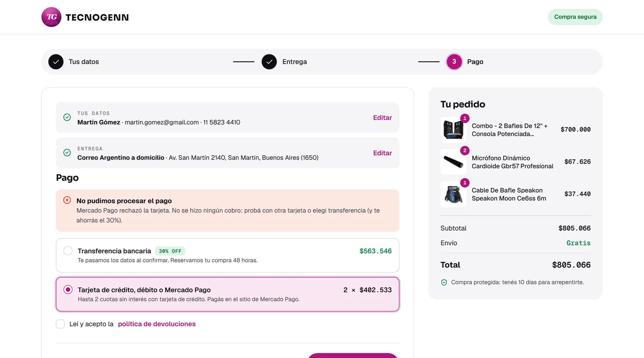This screenshot has width=644, height=358.
Task: Click the 30% OFF badge
Action: (170, 251)
